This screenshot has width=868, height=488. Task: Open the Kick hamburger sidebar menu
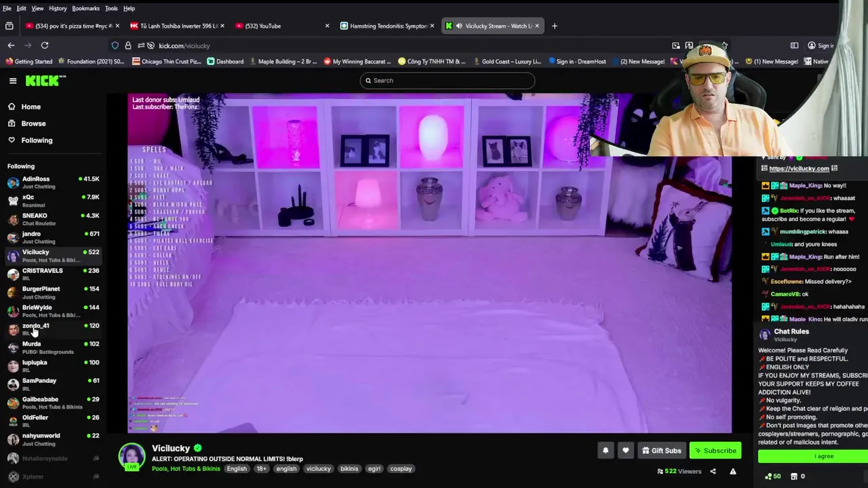(x=13, y=81)
